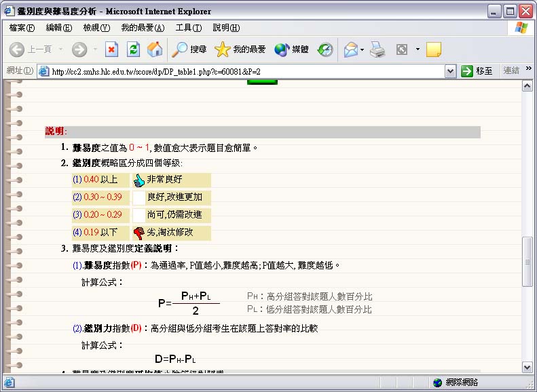537x392 pixels.
Task: Click the Print toolbar icon
Action: 378,50
